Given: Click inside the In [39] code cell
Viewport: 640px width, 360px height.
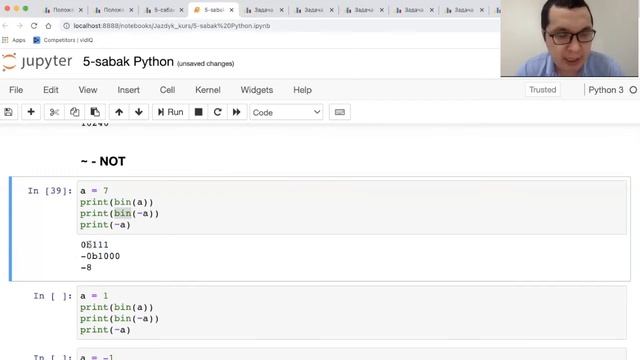Looking at the screenshot, I should point(351,207).
